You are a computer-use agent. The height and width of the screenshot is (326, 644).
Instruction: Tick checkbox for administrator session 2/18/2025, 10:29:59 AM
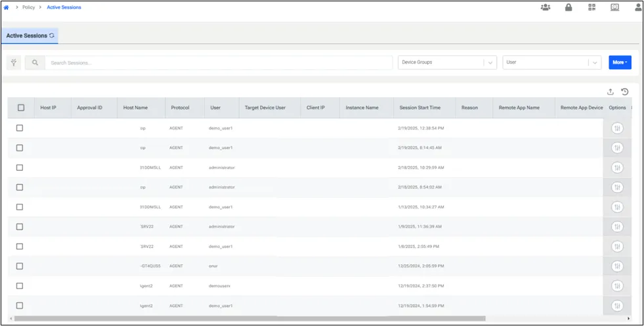point(19,168)
